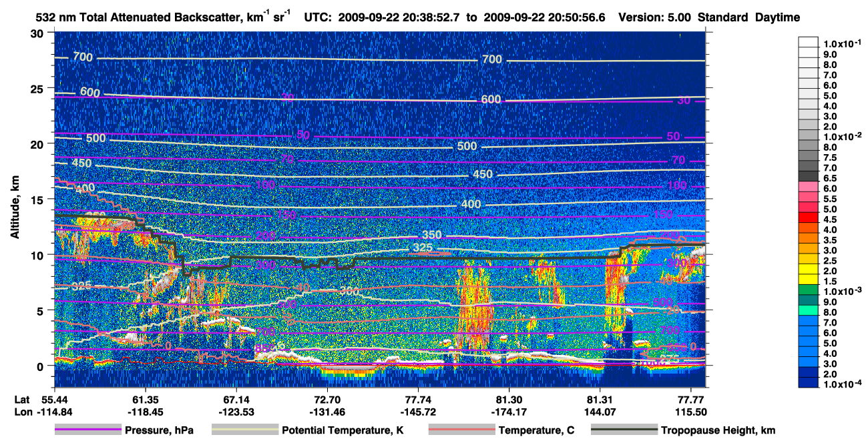Click the magenta '200' pressure contour label

pos(265,236)
